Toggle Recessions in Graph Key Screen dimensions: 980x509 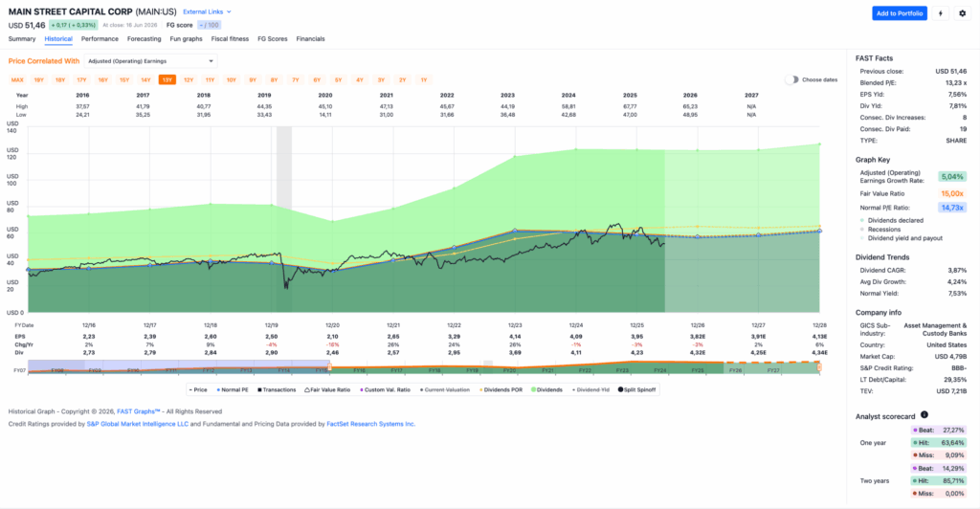(880, 230)
